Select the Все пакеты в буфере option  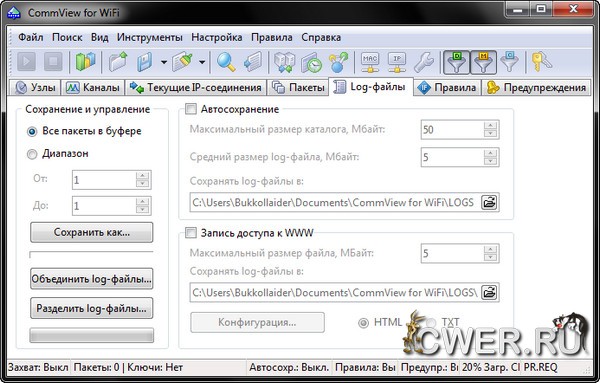[x=32, y=132]
